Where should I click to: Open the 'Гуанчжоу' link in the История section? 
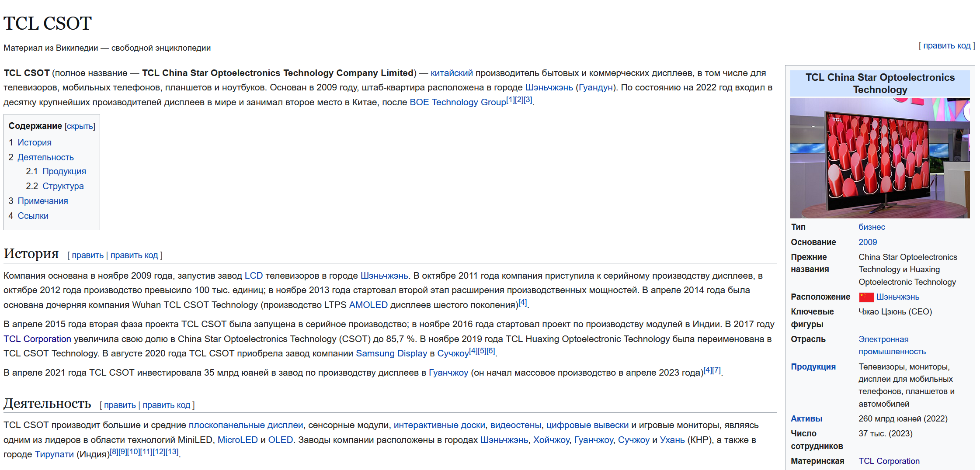[x=448, y=373]
